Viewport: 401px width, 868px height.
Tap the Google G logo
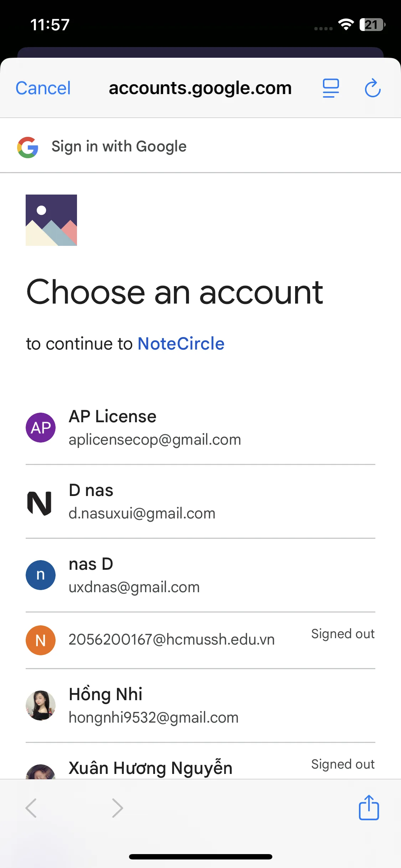click(28, 147)
